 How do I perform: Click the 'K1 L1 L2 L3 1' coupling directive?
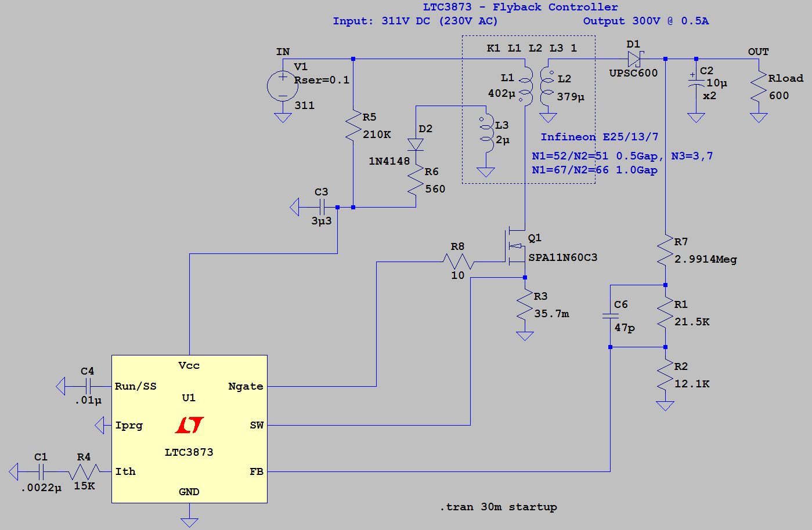pos(532,48)
